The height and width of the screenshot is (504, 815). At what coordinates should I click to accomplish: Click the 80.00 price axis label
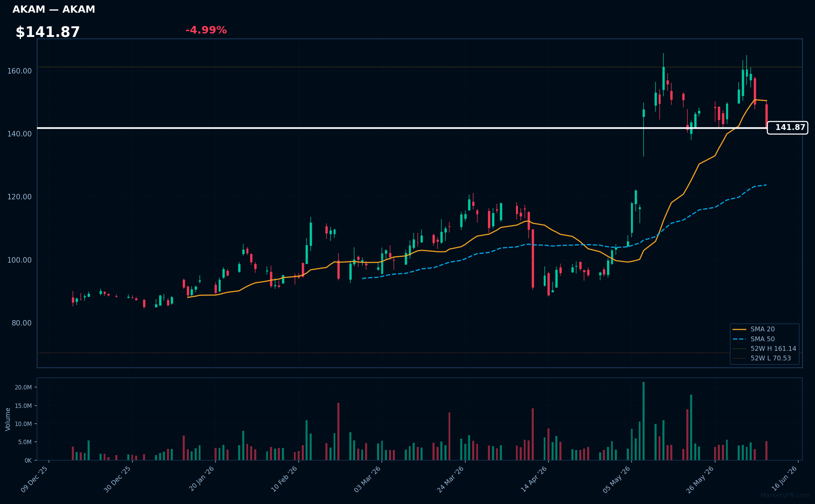coord(22,323)
